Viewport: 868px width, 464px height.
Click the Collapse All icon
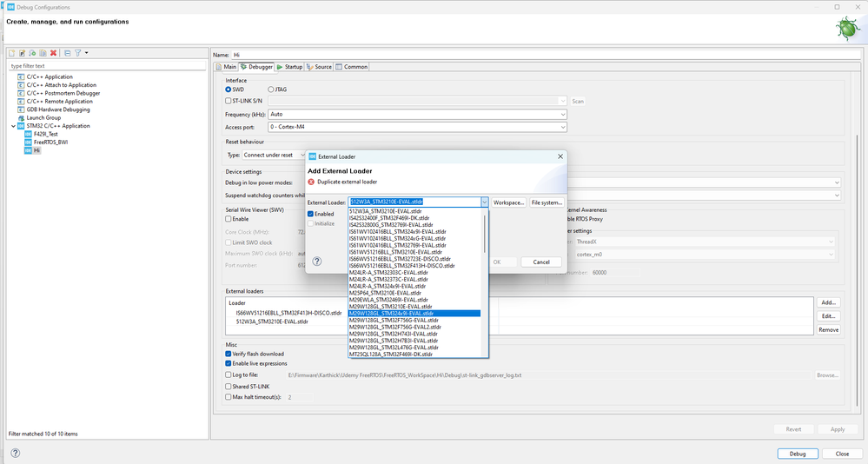(x=68, y=53)
